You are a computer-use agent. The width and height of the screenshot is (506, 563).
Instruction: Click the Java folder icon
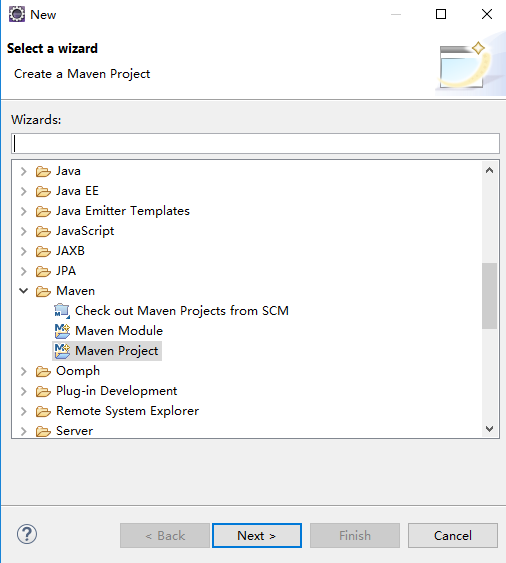point(43,171)
